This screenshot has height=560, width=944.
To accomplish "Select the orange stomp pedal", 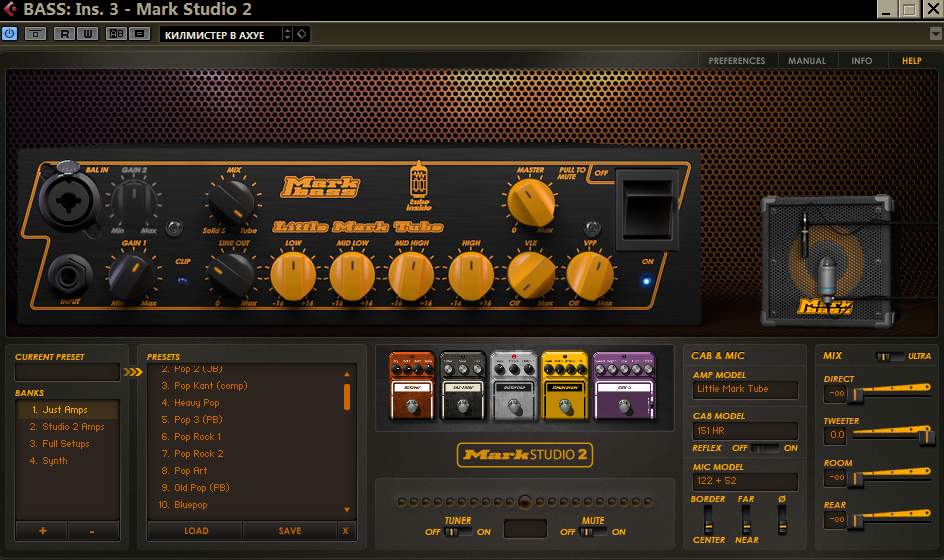I will pyautogui.click(x=412, y=385).
